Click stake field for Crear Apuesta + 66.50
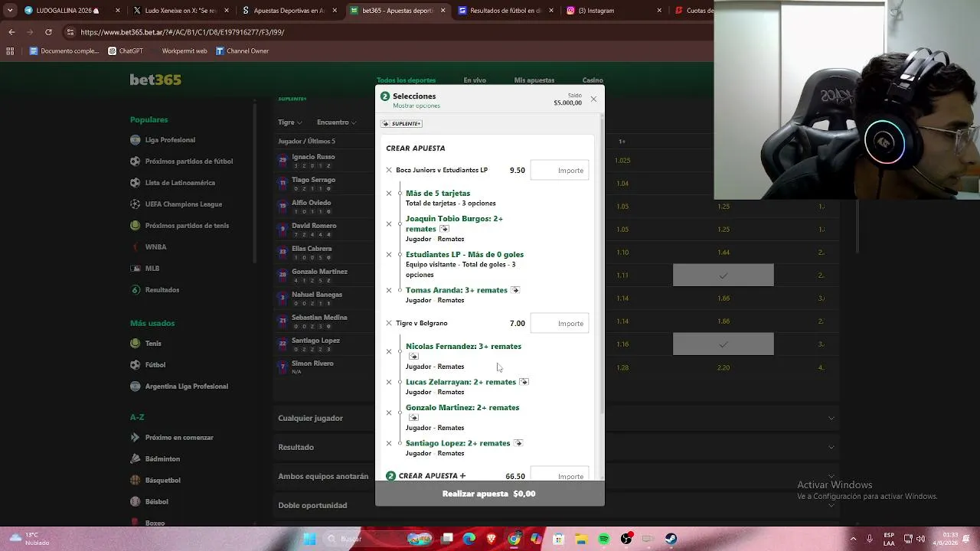The width and height of the screenshot is (980, 551). [x=560, y=475]
